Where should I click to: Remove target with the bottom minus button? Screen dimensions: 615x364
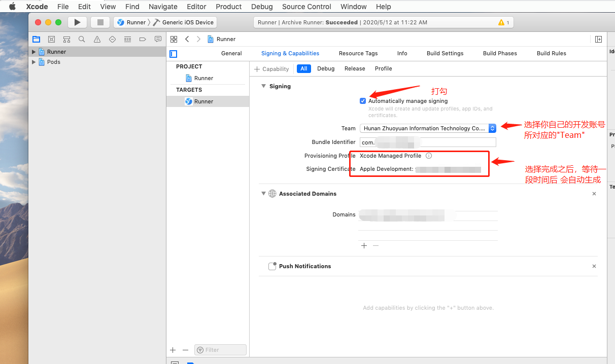coord(185,350)
